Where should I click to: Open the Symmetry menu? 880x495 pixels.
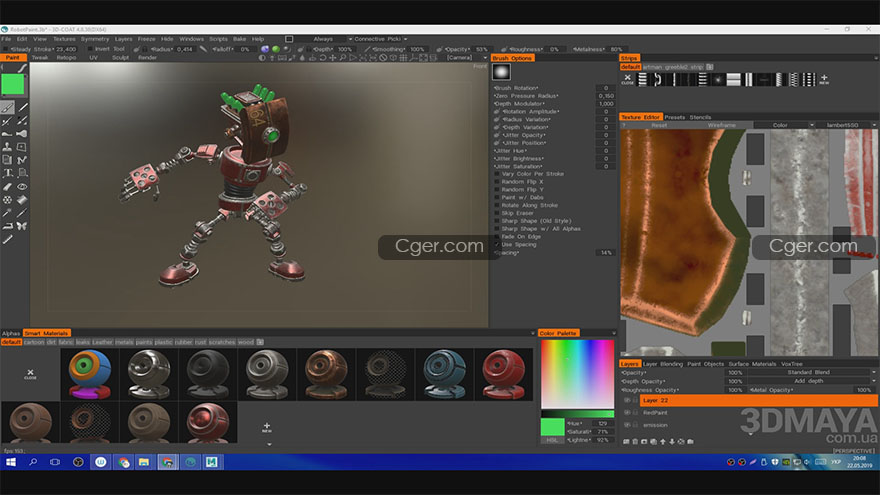[x=95, y=39]
